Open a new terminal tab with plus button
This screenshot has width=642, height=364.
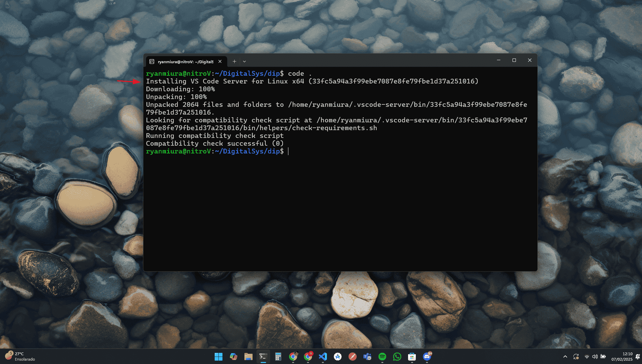pos(234,62)
